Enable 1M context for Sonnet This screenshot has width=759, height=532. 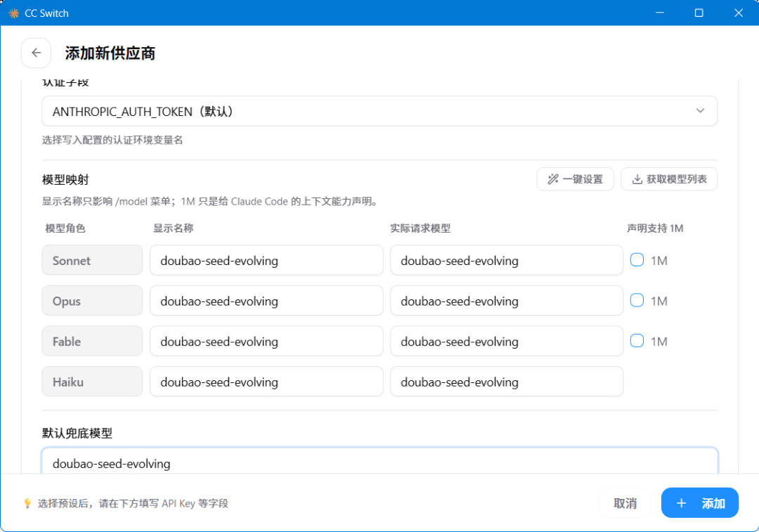tap(637, 260)
